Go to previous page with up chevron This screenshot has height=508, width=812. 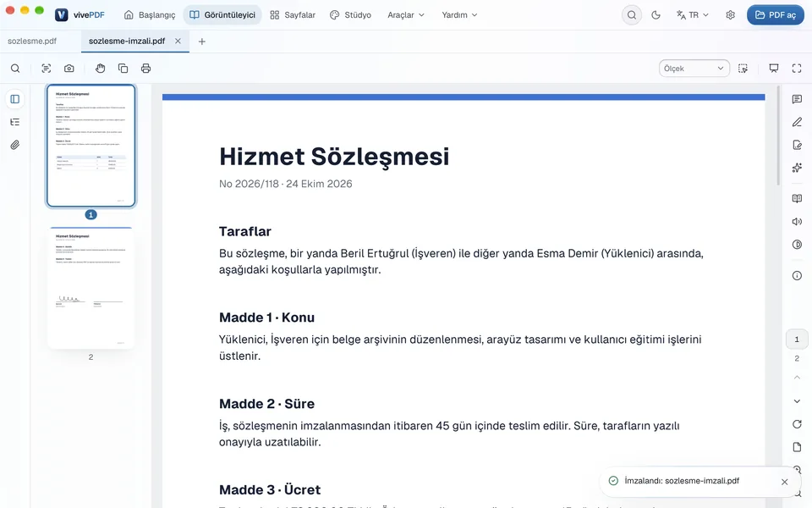[x=797, y=378]
